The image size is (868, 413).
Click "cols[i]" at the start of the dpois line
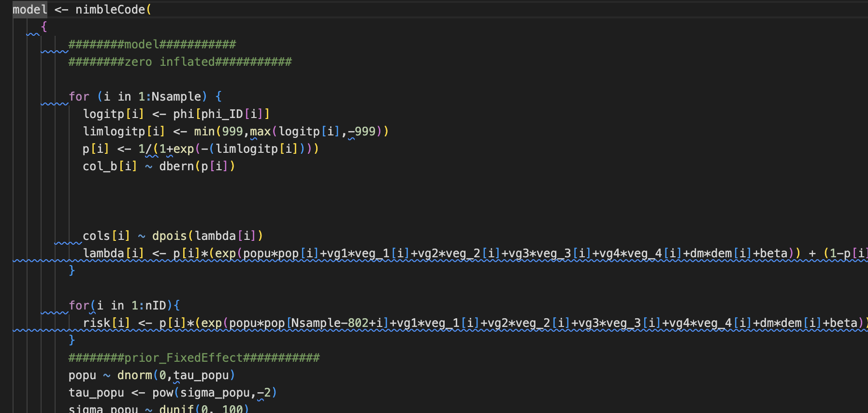[106, 236]
